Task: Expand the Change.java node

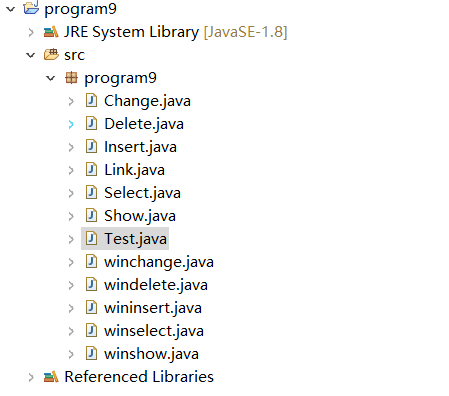Action: click(x=71, y=101)
